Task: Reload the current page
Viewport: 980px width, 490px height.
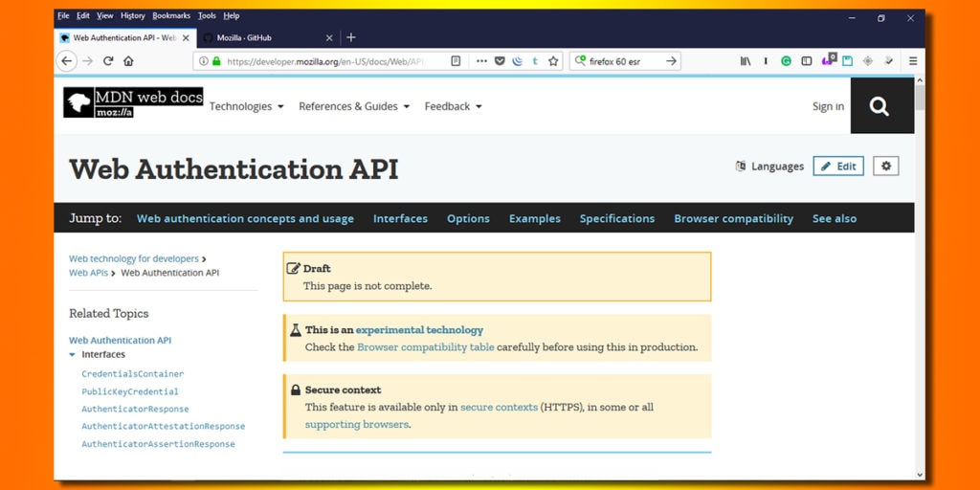Action: 108,61
